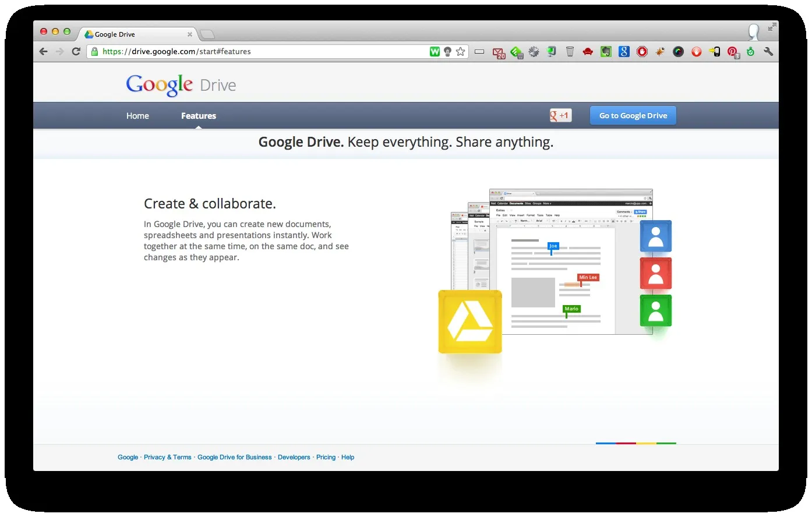Click the blue Google g extension icon
Screen dimensions: 812x517
[x=624, y=51]
